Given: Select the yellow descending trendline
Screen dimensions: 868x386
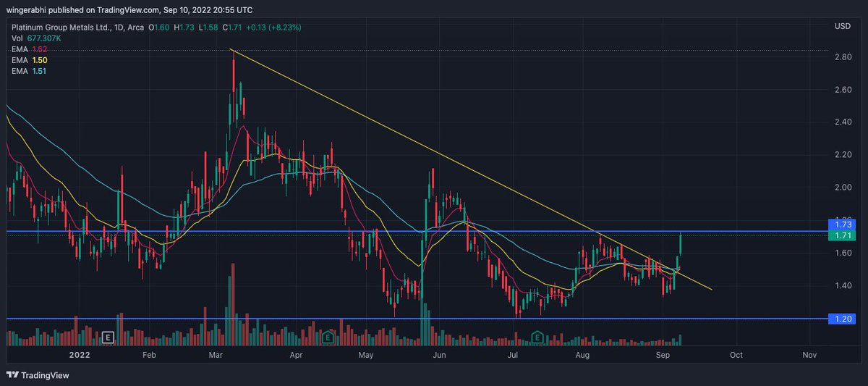Looking at the screenshot, I should point(470,169).
